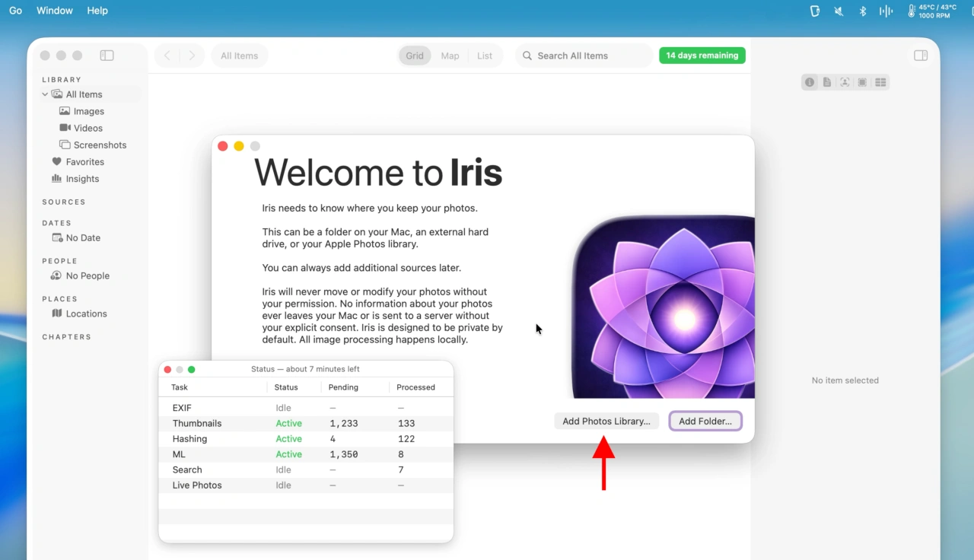Click the Pending column header
The image size is (974, 560).
tap(343, 387)
